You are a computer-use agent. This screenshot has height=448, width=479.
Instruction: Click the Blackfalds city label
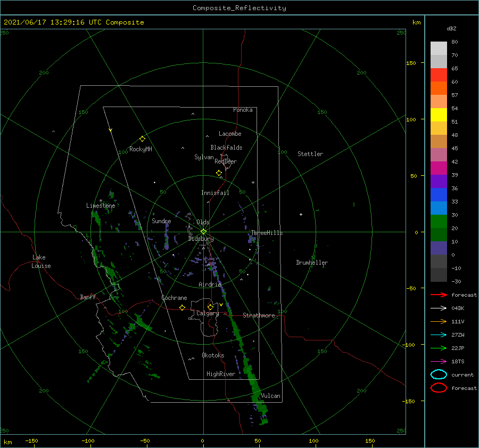click(x=226, y=148)
